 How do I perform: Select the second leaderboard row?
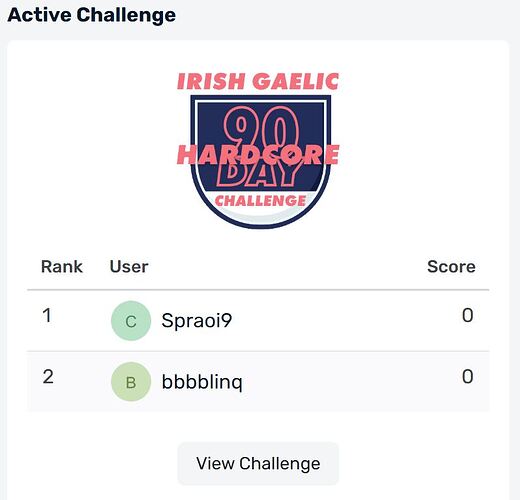258,382
